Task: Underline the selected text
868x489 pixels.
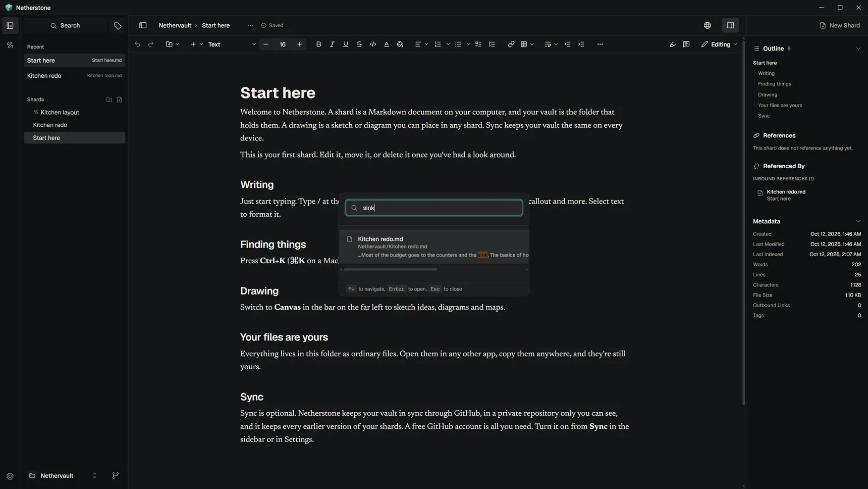Action: pyautogui.click(x=346, y=44)
